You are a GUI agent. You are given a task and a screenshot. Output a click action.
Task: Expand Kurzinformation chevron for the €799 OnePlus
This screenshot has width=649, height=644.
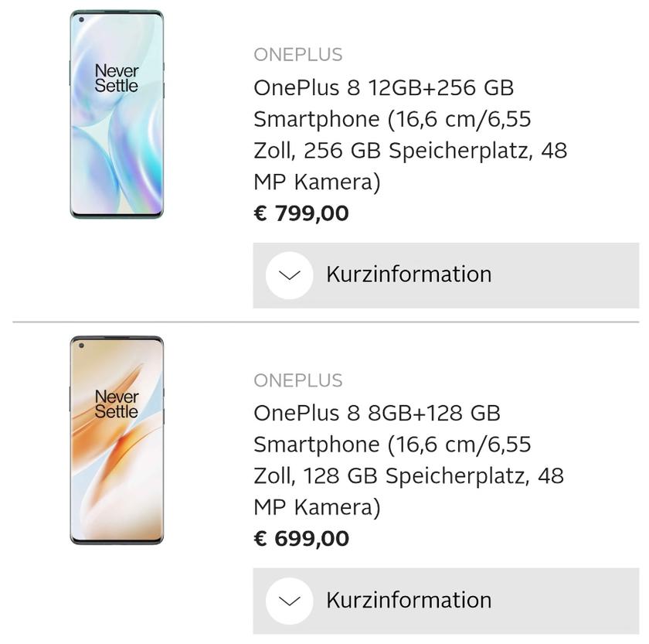[x=289, y=275]
